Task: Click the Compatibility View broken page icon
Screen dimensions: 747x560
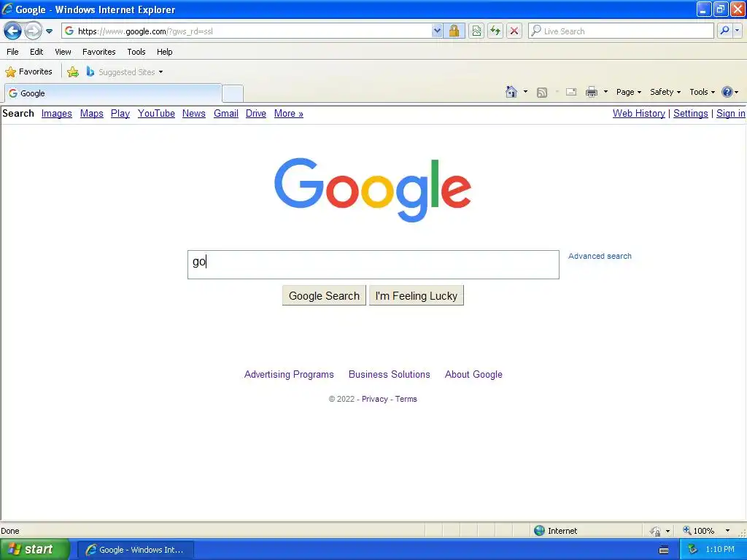Action: (x=476, y=31)
